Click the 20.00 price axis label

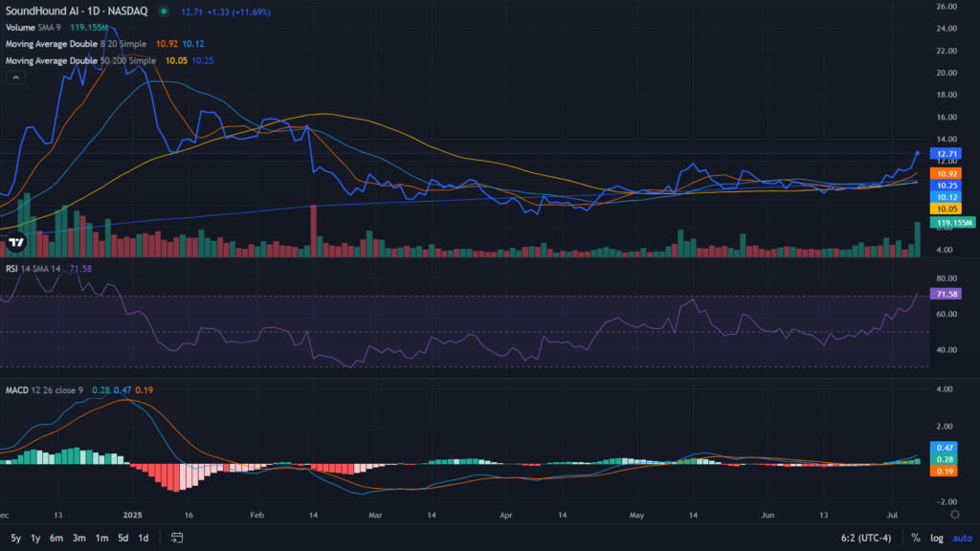[x=947, y=73]
